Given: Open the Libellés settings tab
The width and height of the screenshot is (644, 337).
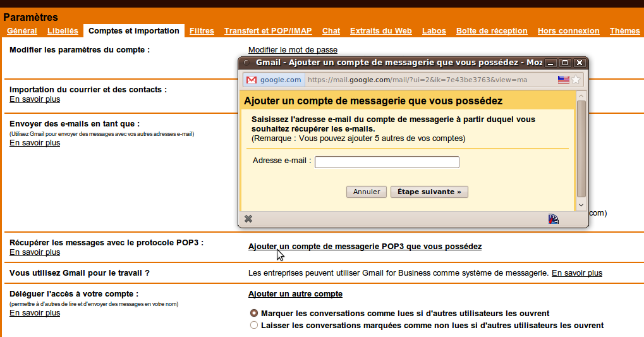Looking at the screenshot, I should (x=63, y=31).
